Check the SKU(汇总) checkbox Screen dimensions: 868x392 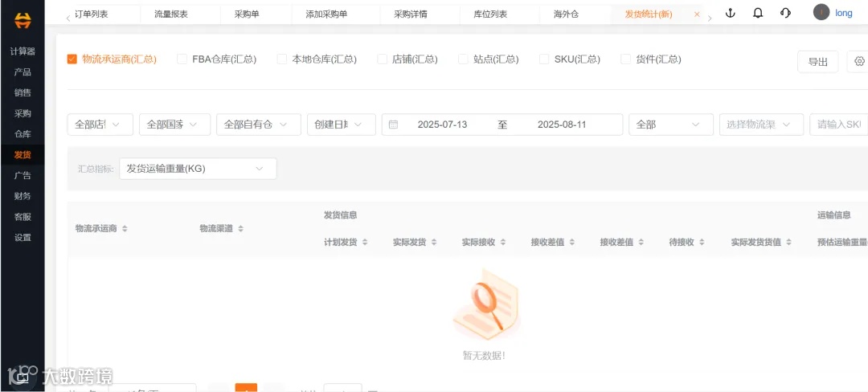tap(544, 59)
